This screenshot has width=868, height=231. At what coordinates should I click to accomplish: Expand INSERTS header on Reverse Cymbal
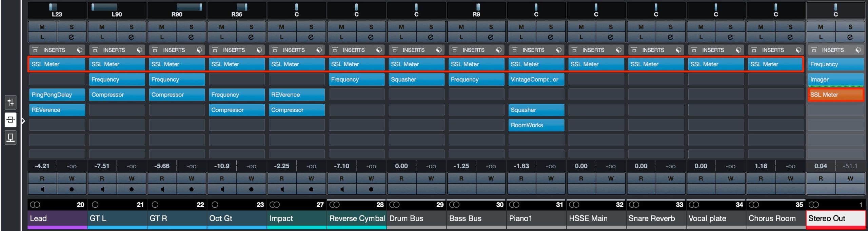(x=354, y=50)
